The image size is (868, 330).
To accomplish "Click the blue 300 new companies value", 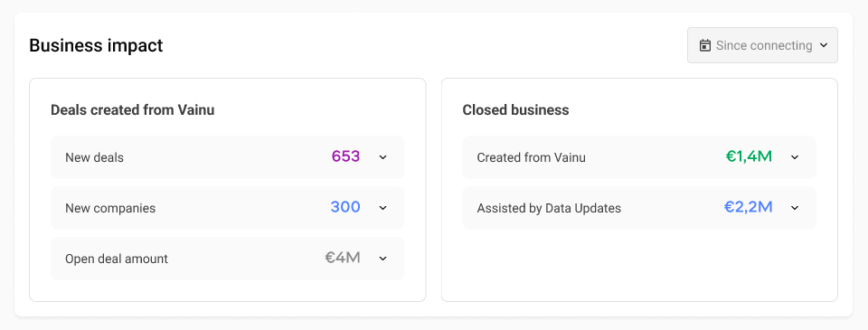I will click(x=345, y=207).
